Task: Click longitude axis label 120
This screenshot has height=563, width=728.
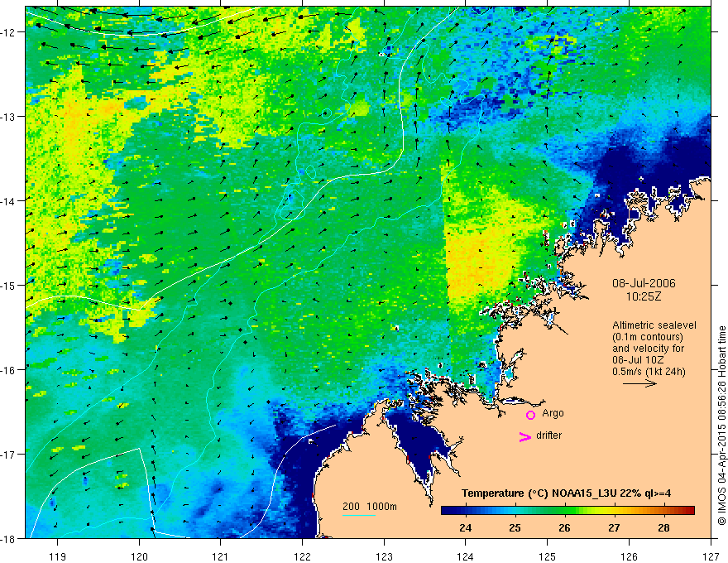Action: 139,556
